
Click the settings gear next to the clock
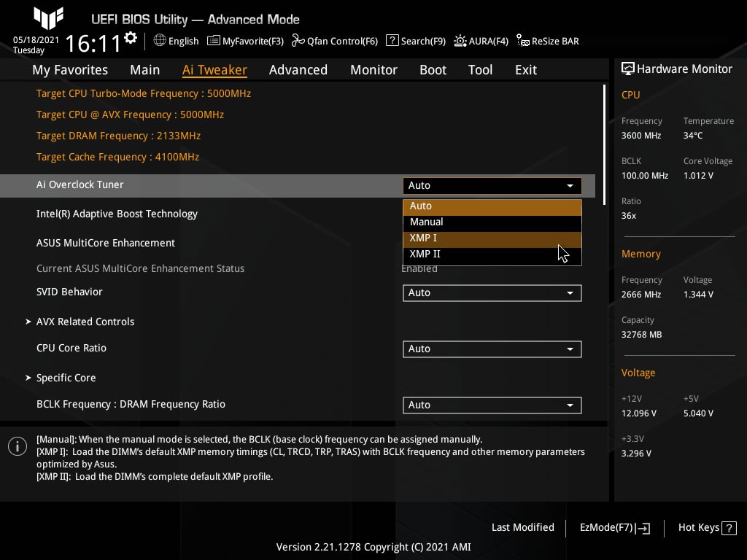(131, 38)
